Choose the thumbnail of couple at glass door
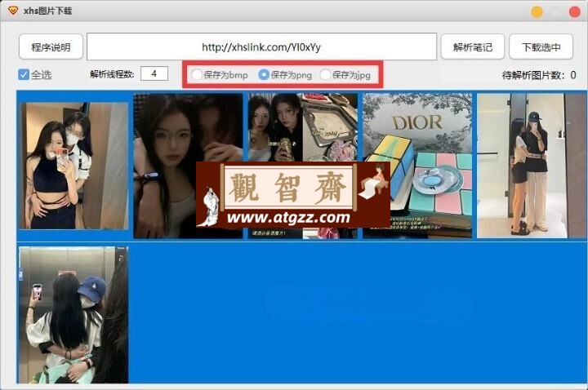 [532, 166]
